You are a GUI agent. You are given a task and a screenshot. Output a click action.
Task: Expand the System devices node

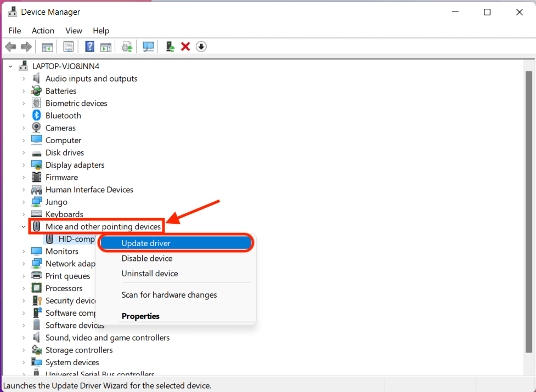pyautogui.click(x=24, y=362)
